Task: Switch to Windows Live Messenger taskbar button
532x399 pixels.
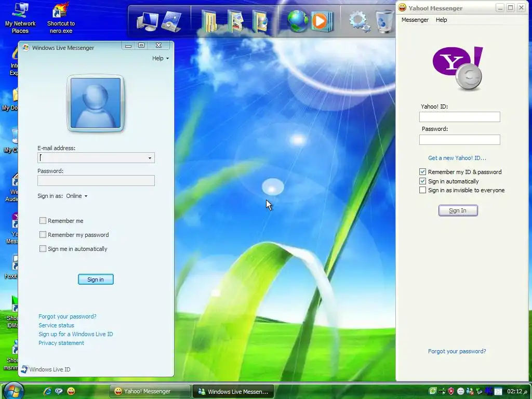Action: click(233, 391)
